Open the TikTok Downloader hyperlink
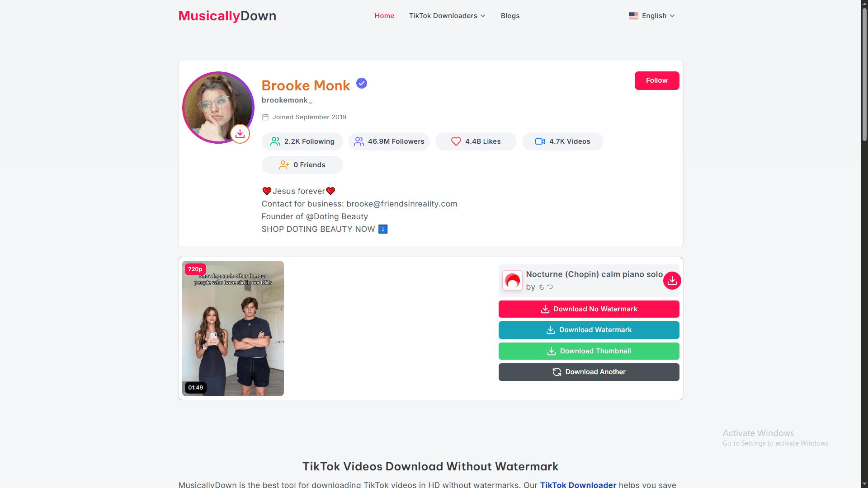868x488 pixels. tap(578, 484)
